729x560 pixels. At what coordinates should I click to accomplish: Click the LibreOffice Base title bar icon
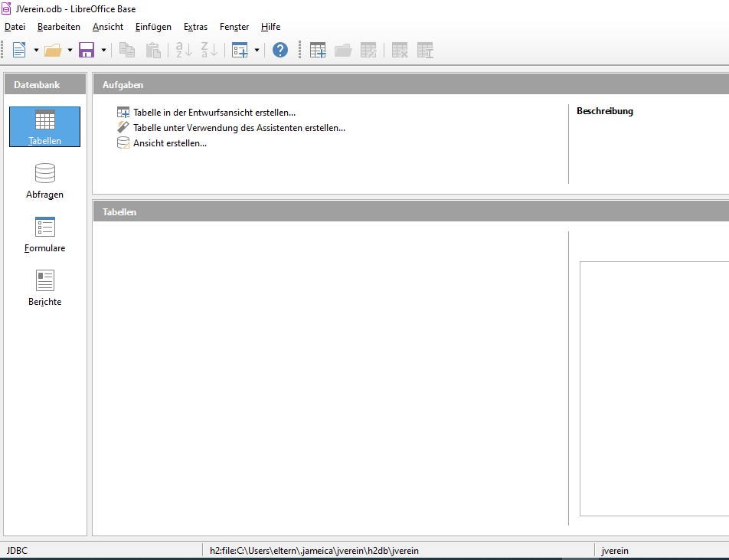point(6,9)
